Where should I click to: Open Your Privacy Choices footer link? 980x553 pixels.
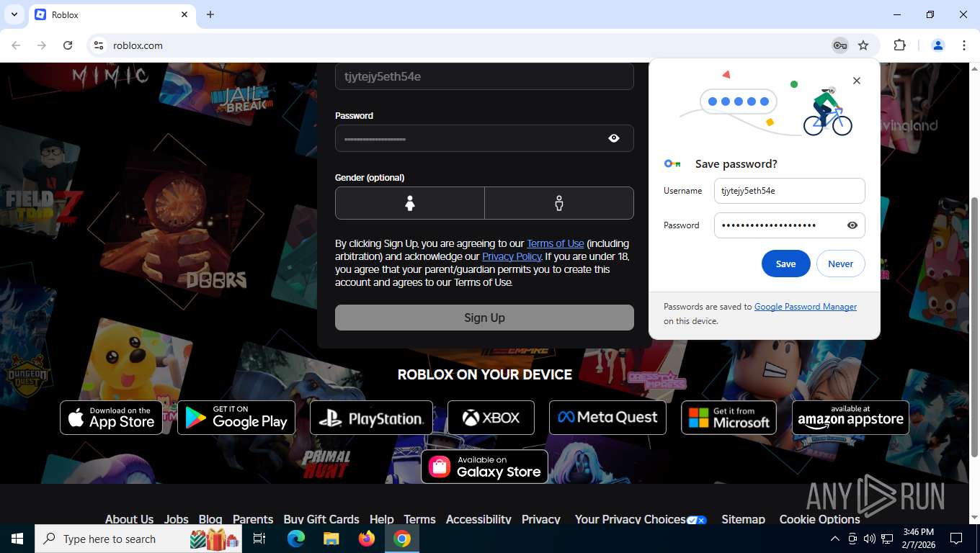(x=641, y=518)
